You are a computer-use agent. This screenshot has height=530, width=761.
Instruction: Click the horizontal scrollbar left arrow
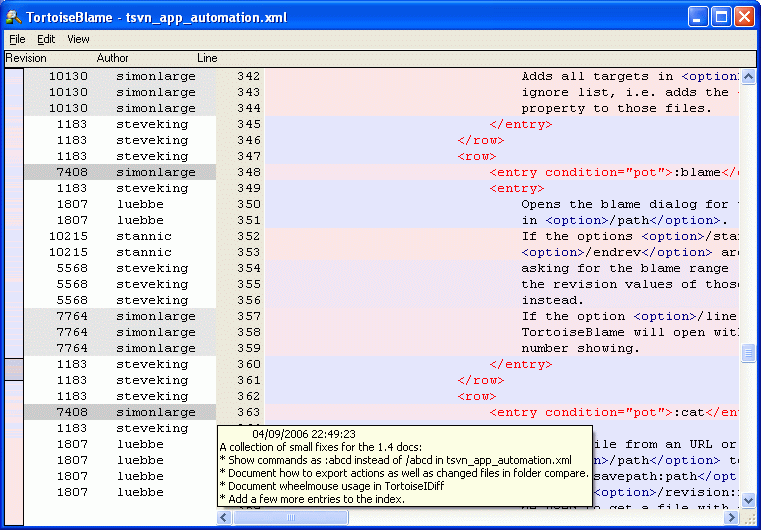tap(224, 517)
